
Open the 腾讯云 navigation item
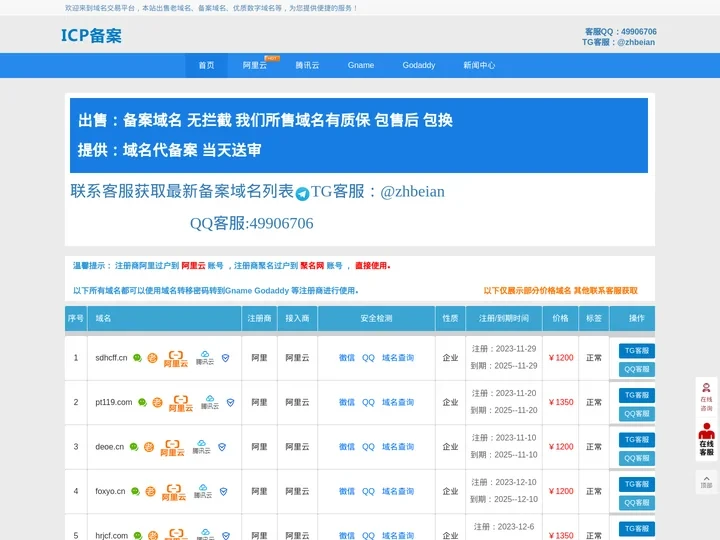[x=307, y=65]
